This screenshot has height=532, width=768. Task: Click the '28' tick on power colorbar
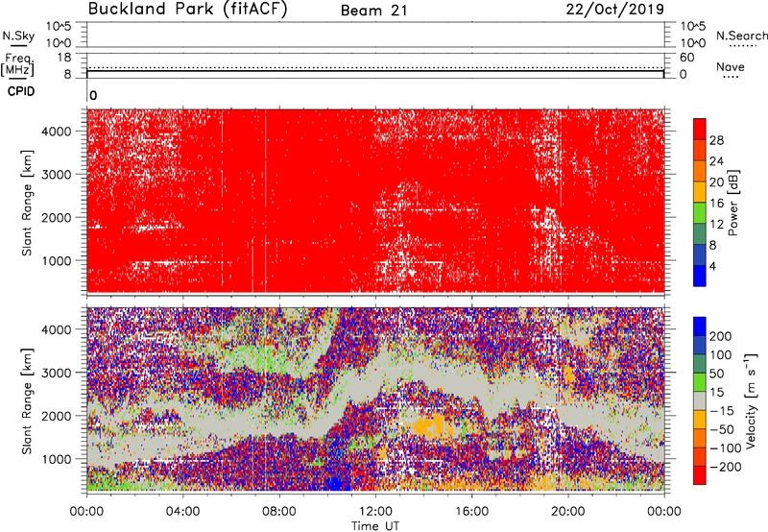tap(716, 140)
